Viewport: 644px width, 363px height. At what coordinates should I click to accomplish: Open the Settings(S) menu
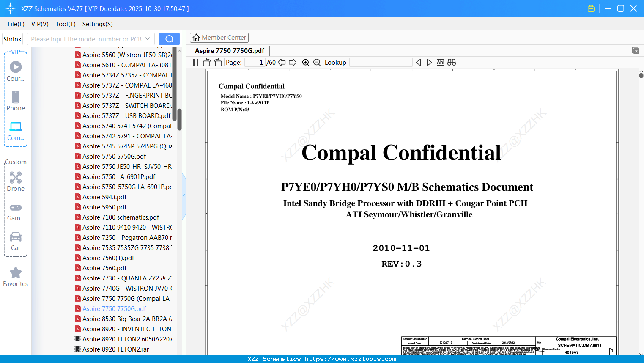[98, 24]
